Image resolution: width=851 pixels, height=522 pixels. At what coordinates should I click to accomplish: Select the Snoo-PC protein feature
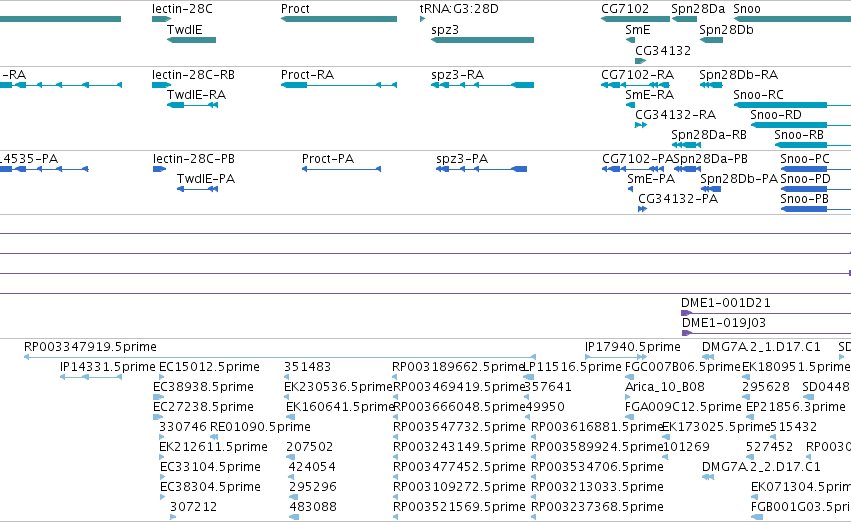tap(816, 169)
